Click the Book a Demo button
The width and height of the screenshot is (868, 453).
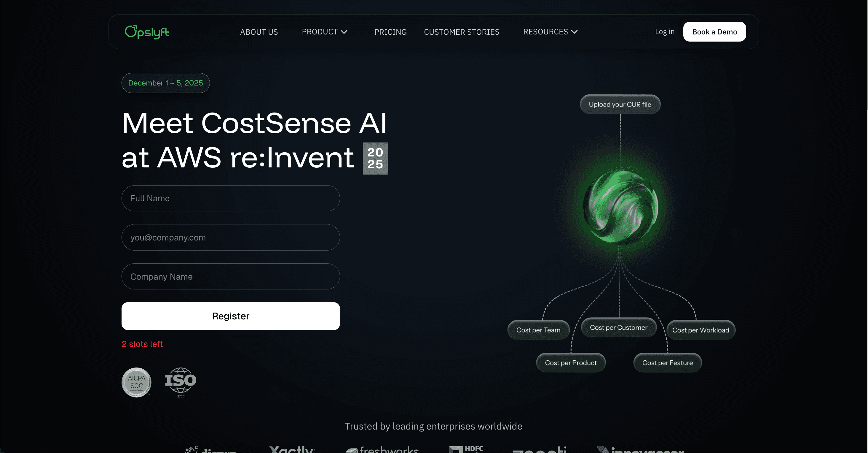(x=714, y=32)
